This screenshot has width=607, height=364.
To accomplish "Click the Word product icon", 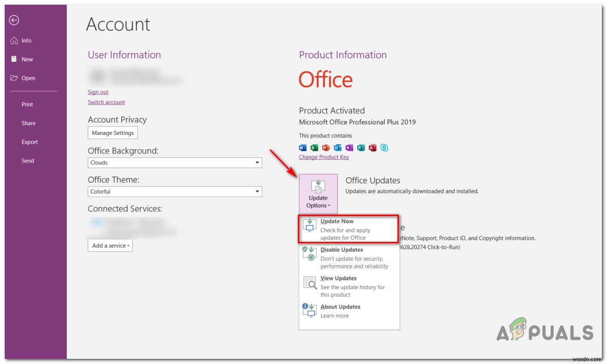I will click(303, 147).
